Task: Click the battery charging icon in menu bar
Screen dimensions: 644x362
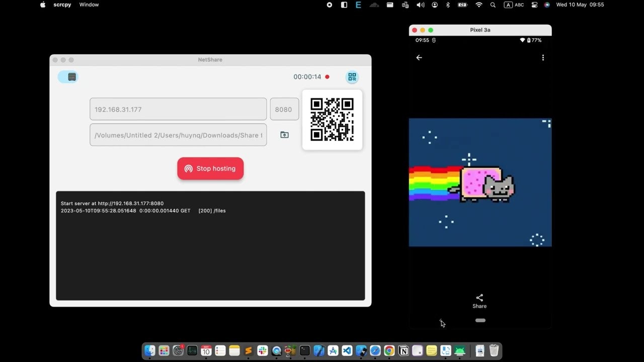Action: pyautogui.click(x=462, y=5)
